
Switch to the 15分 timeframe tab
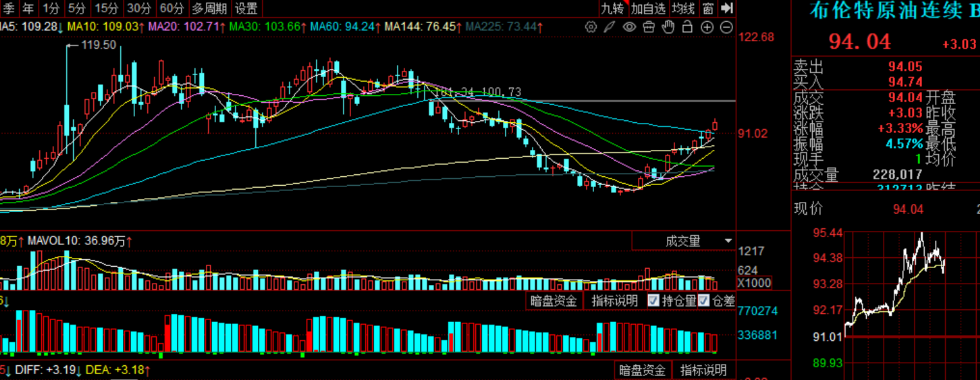(x=107, y=8)
